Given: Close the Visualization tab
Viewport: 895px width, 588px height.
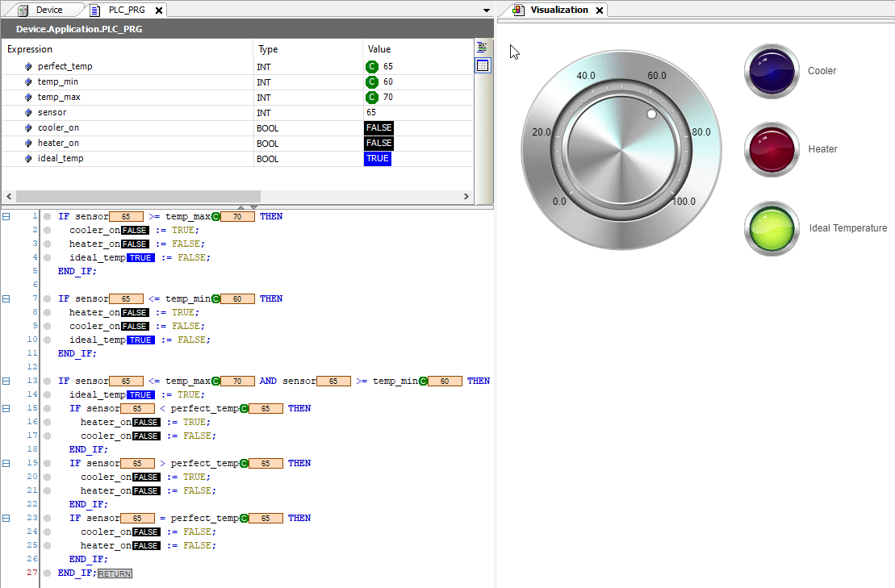Looking at the screenshot, I should [x=600, y=10].
